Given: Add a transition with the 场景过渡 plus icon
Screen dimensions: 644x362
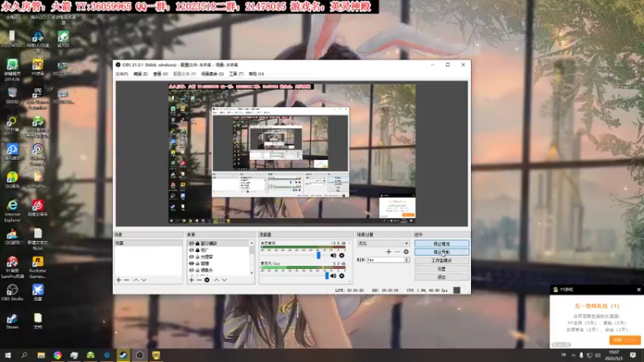Looking at the screenshot, I should (x=389, y=252).
